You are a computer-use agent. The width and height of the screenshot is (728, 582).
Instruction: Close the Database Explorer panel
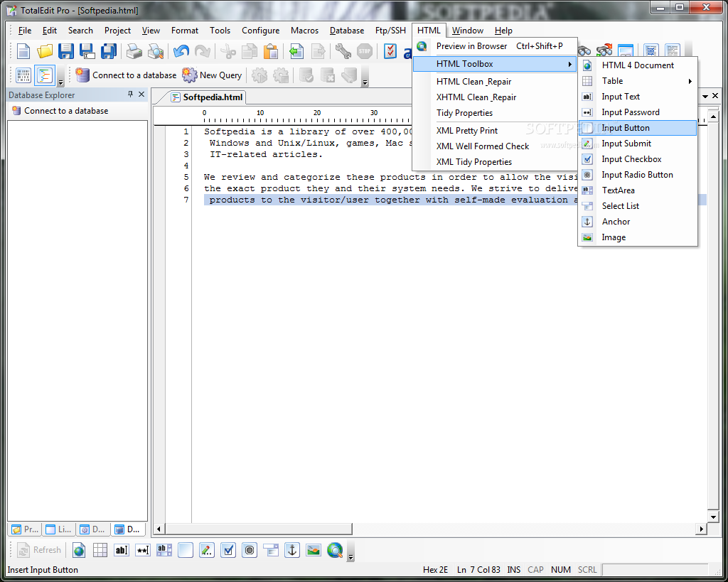coord(141,95)
